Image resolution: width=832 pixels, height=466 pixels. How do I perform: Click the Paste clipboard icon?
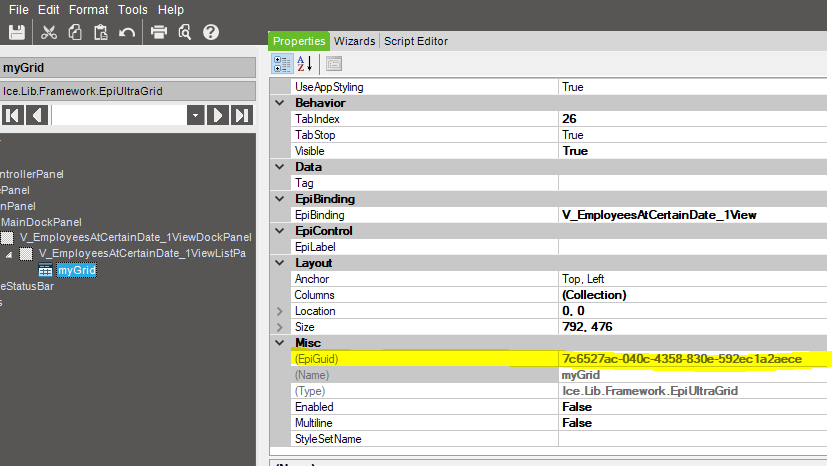[x=100, y=32]
